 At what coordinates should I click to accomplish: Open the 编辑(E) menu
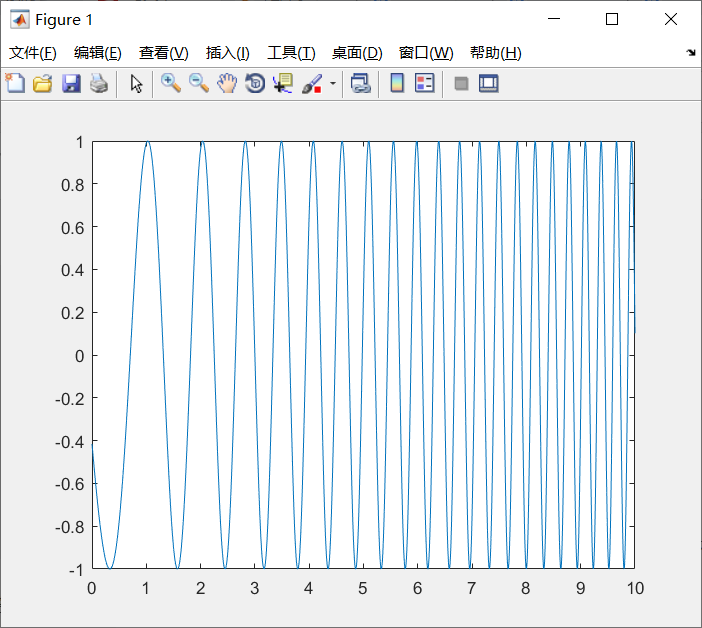(98, 53)
